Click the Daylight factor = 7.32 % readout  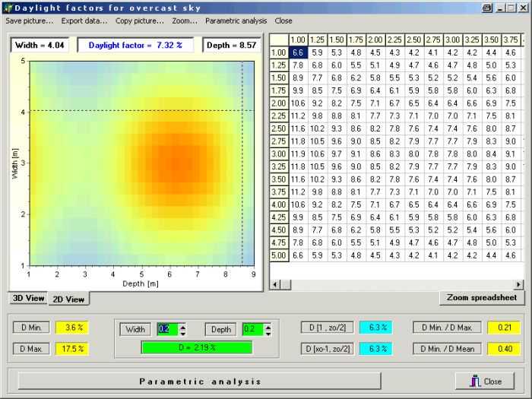pyautogui.click(x=135, y=45)
